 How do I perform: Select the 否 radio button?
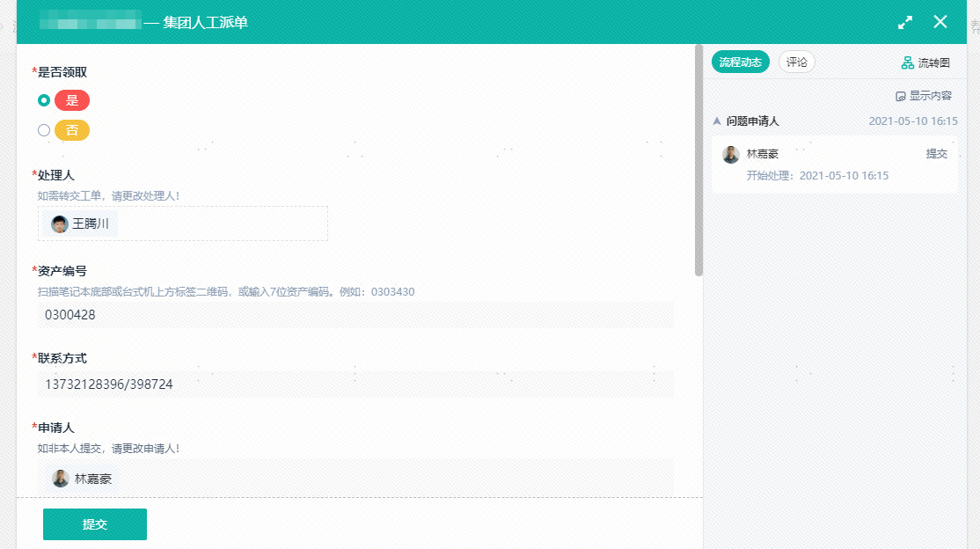click(x=44, y=130)
